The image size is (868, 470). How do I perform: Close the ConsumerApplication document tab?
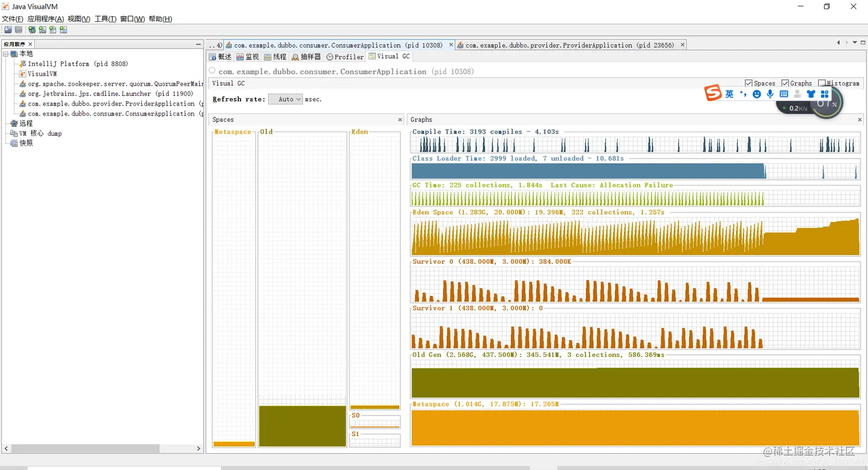tap(451, 44)
